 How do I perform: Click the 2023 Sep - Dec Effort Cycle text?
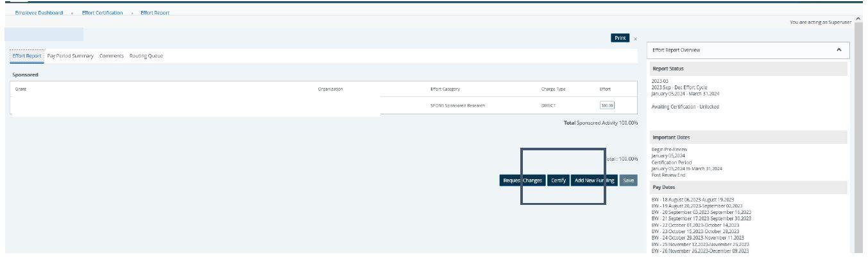[x=679, y=87]
